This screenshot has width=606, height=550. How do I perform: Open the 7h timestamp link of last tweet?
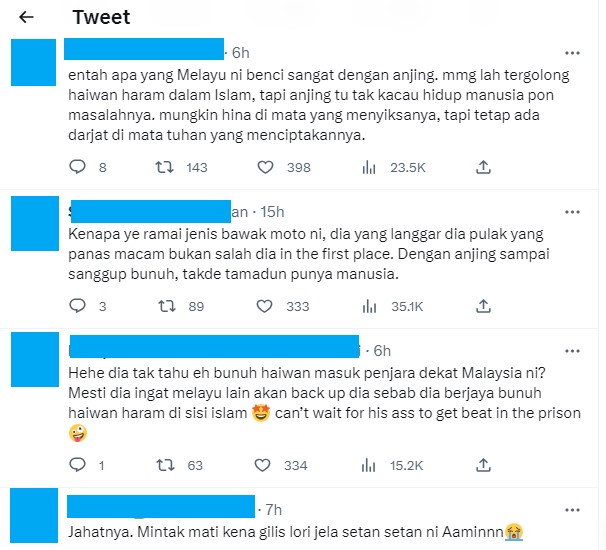[x=274, y=510]
